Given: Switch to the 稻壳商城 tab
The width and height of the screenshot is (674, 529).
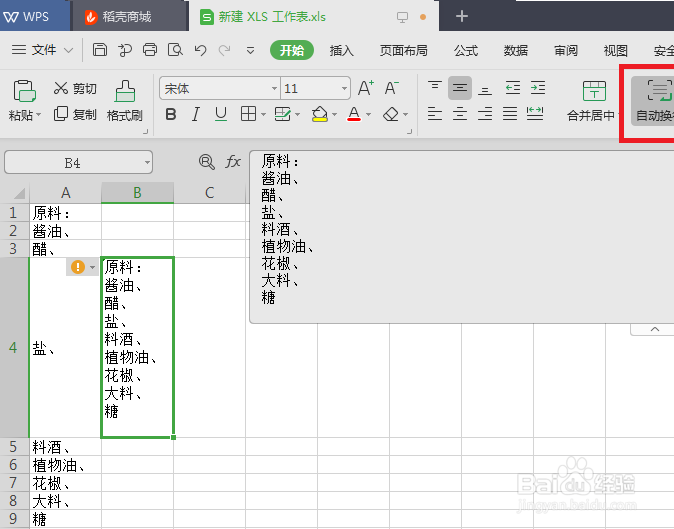Looking at the screenshot, I should (x=129, y=16).
